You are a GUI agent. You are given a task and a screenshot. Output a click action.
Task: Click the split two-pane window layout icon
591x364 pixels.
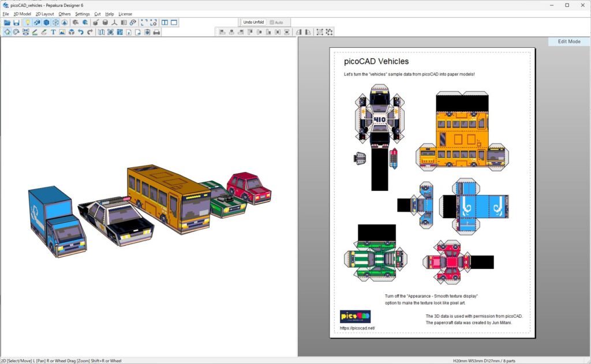[x=164, y=22]
